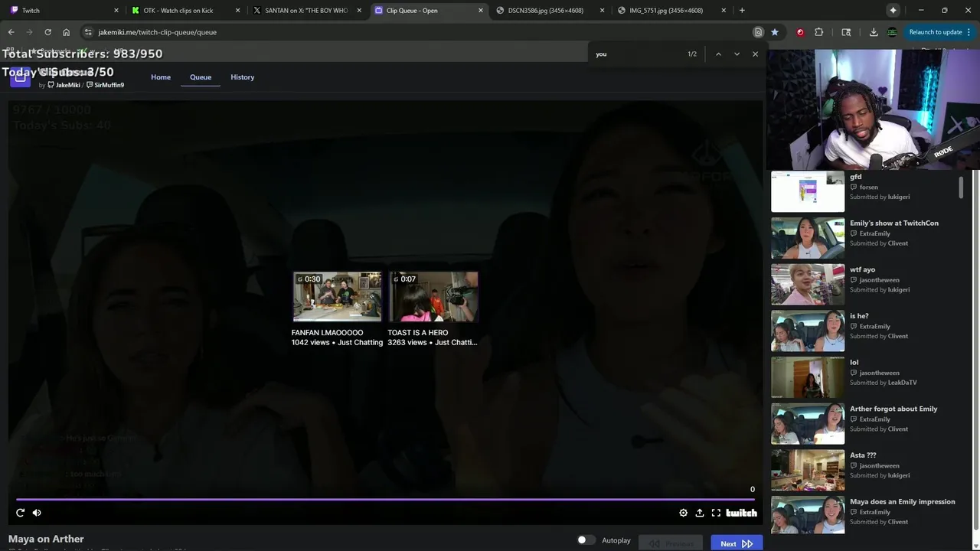Image resolution: width=980 pixels, height=551 pixels.
Task: Go back to the previous browser page
Action: 11,32
